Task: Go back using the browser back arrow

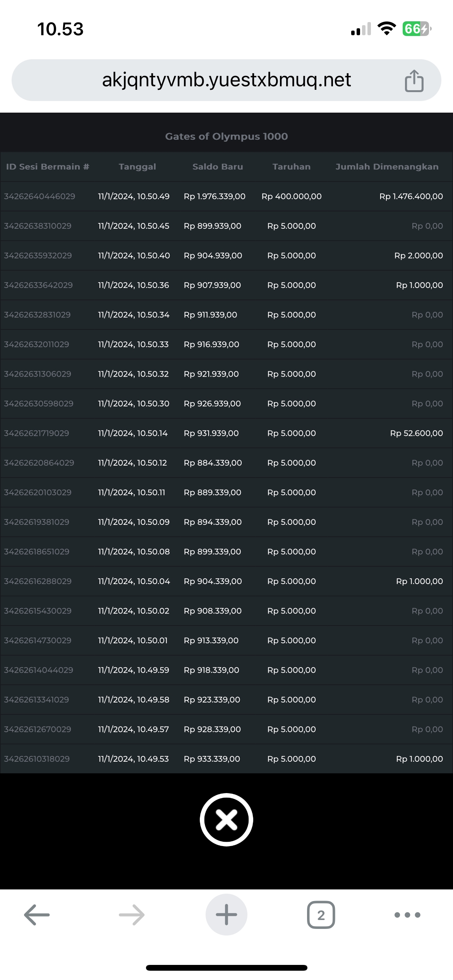Action: click(x=37, y=915)
